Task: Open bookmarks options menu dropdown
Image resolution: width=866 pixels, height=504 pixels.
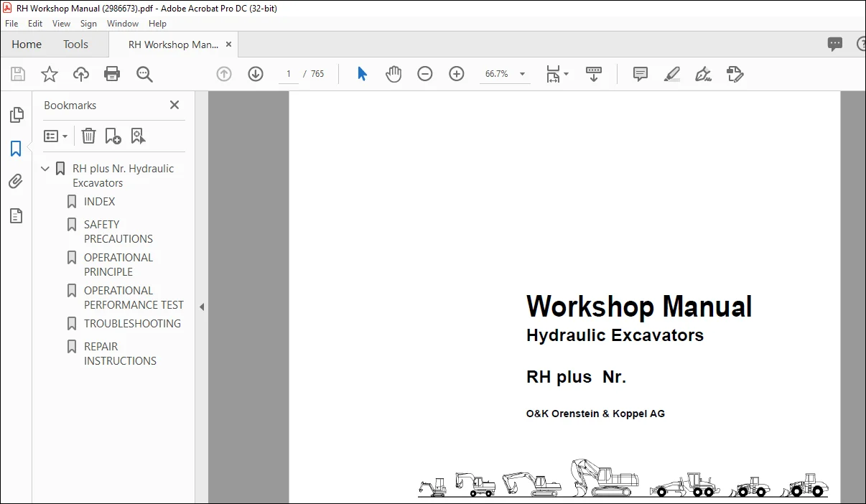Action: [56, 136]
